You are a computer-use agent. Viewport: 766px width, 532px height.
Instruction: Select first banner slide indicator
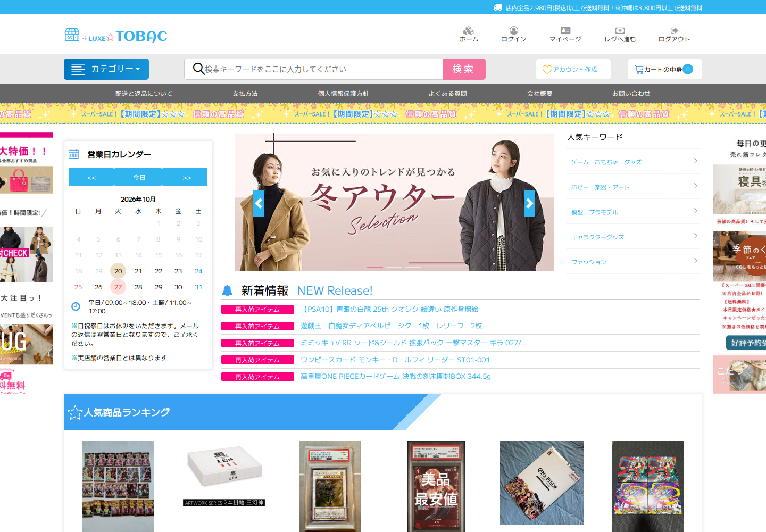pos(375,267)
